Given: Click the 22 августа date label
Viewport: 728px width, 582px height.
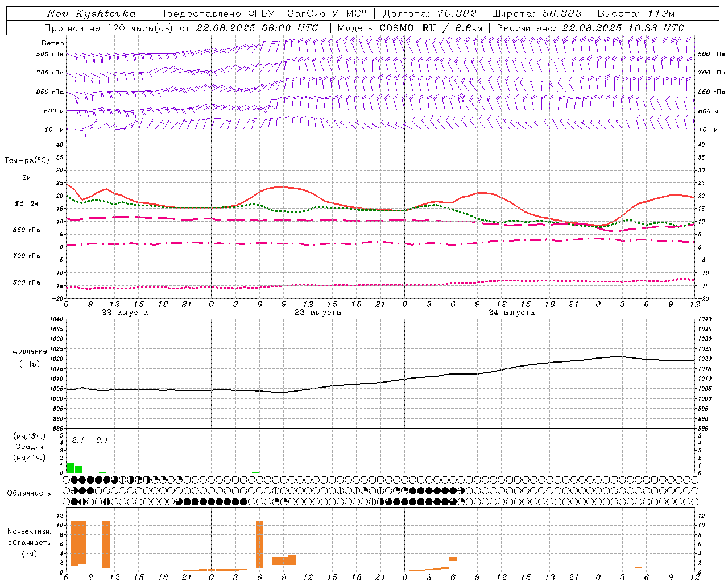Looking at the screenshot, I should (x=124, y=313).
